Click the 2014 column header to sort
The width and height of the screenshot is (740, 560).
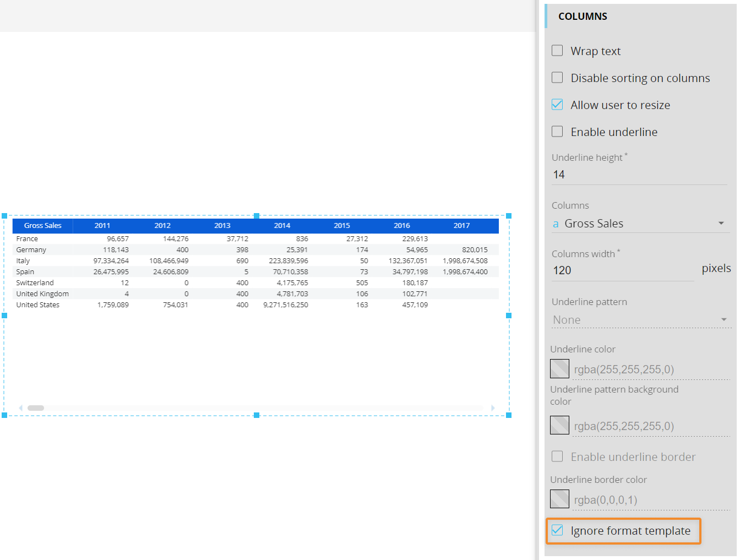[282, 226]
